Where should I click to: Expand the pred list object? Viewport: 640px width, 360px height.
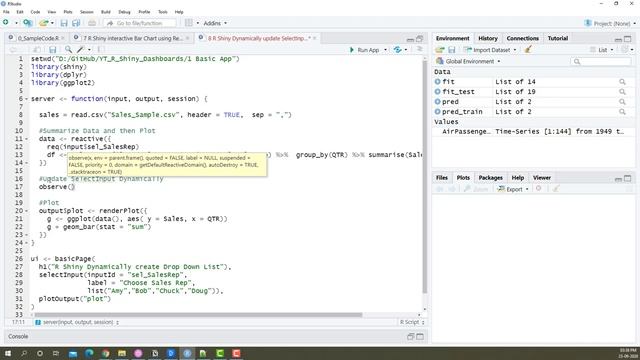click(438, 102)
